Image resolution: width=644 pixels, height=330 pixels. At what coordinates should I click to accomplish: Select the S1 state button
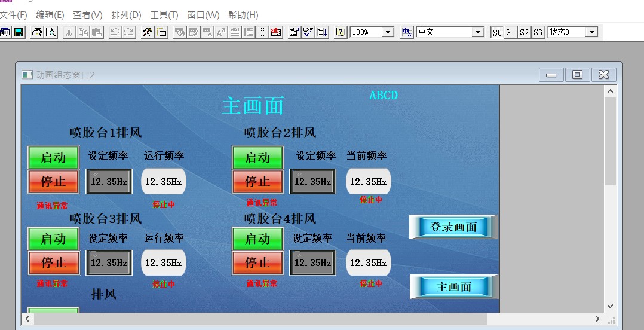pyautogui.click(x=511, y=32)
